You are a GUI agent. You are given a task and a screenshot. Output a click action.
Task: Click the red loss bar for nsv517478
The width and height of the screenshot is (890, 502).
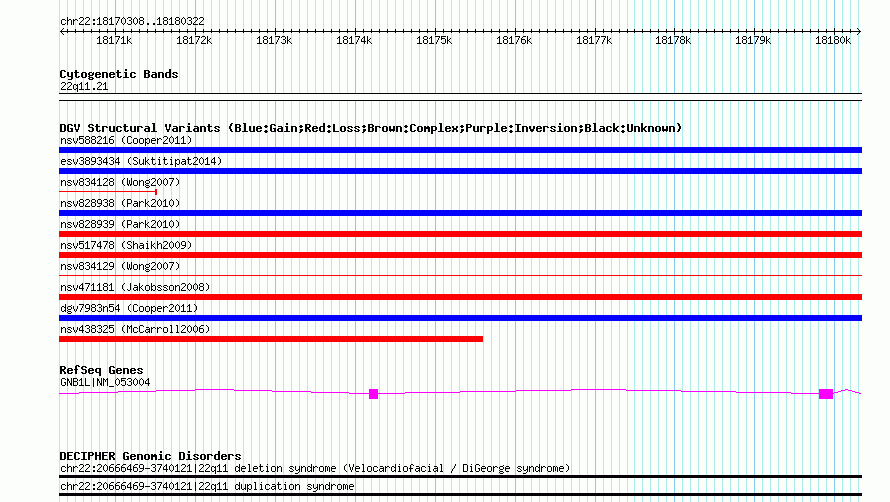[460, 255]
